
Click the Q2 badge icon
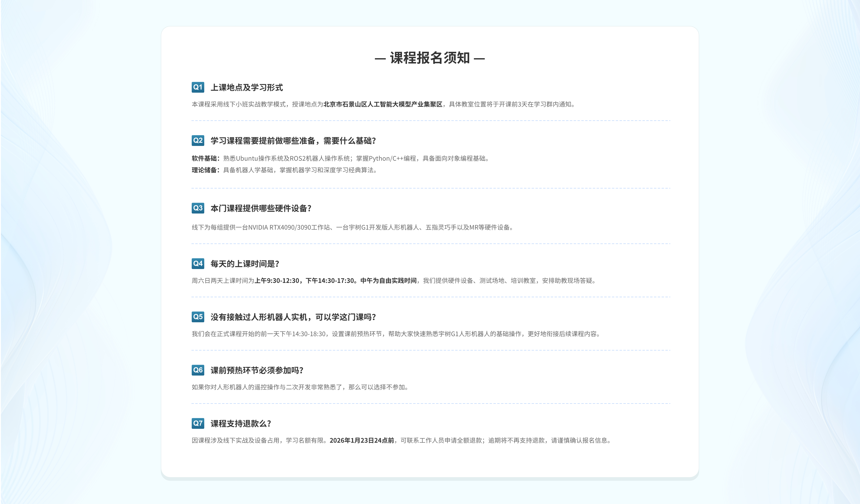pos(198,141)
